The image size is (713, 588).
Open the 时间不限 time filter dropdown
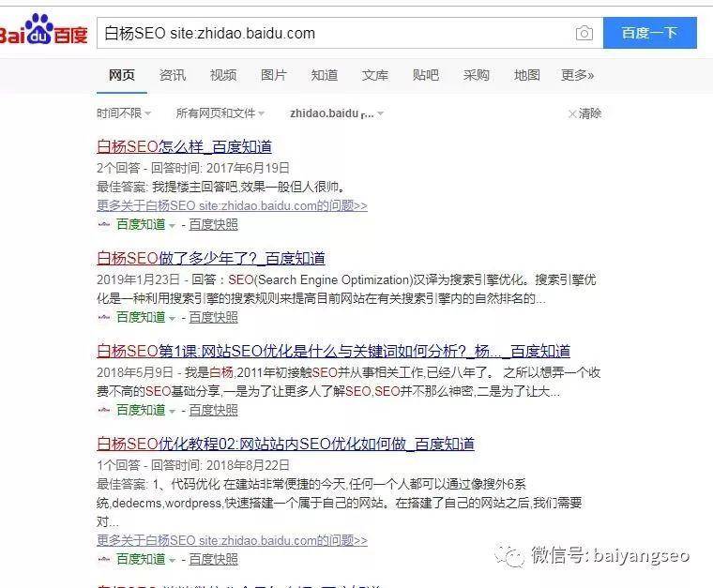124,113
